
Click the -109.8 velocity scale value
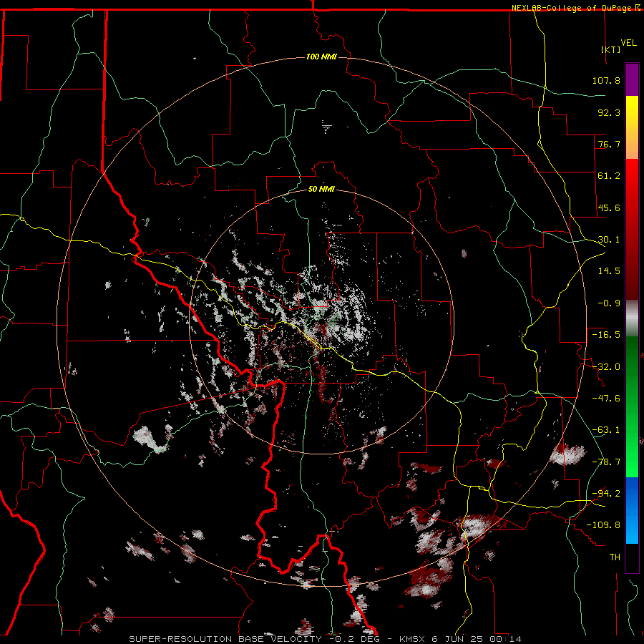pos(603,525)
